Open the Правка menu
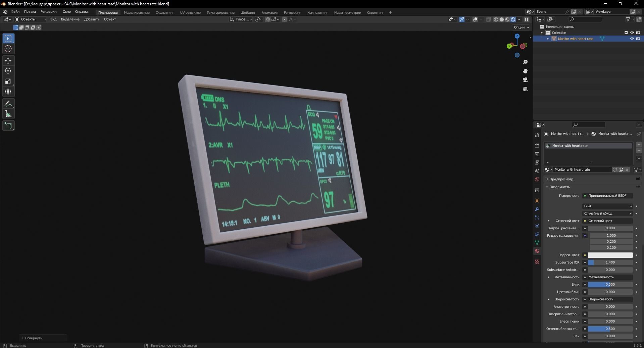Screen dimensions: 644x348 click(30, 12)
